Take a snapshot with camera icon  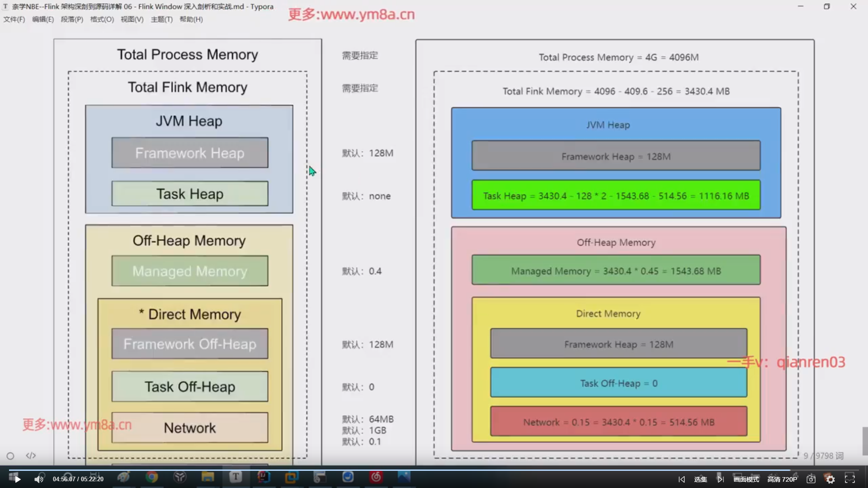[811, 479]
